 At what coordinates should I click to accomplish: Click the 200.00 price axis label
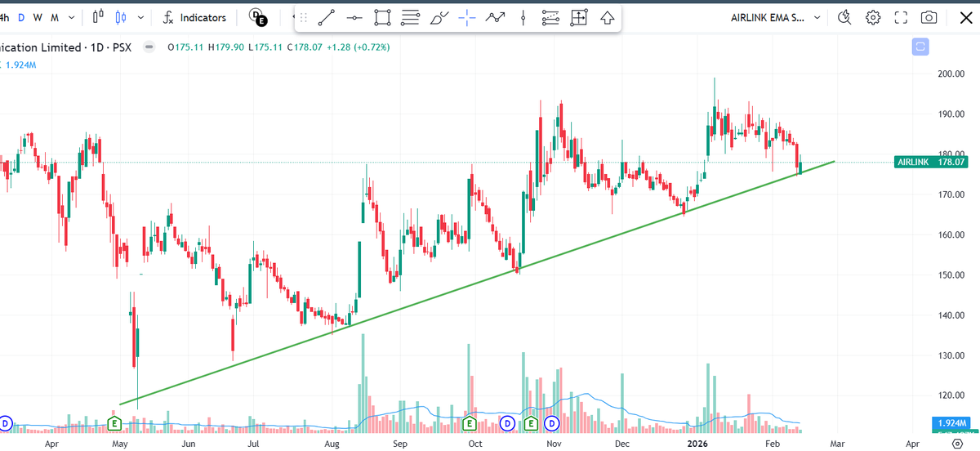pyautogui.click(x=951, y=74)
